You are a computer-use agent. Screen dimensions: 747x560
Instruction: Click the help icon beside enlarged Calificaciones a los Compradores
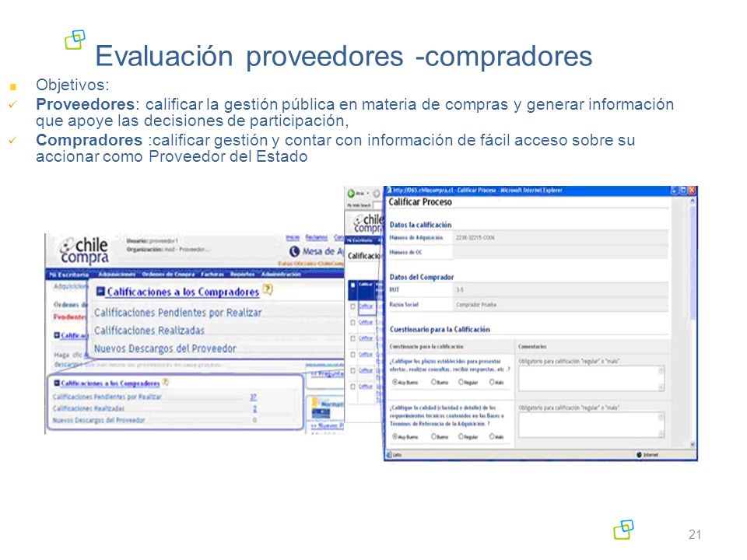pos(268,289)
